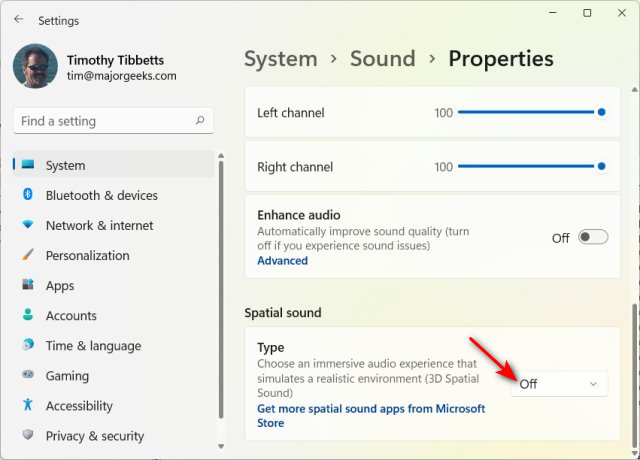Image resolution: width=640 pixels, height=460 pixels.
Task: Click the Left channel volume slider
Action: (529, 112)
